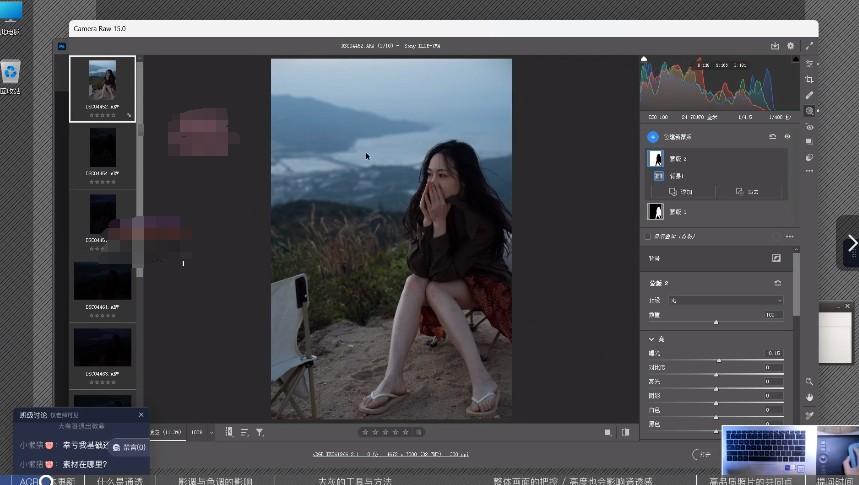
Task: Select the second filmstrip thumbnail
Action: (102, 147)
